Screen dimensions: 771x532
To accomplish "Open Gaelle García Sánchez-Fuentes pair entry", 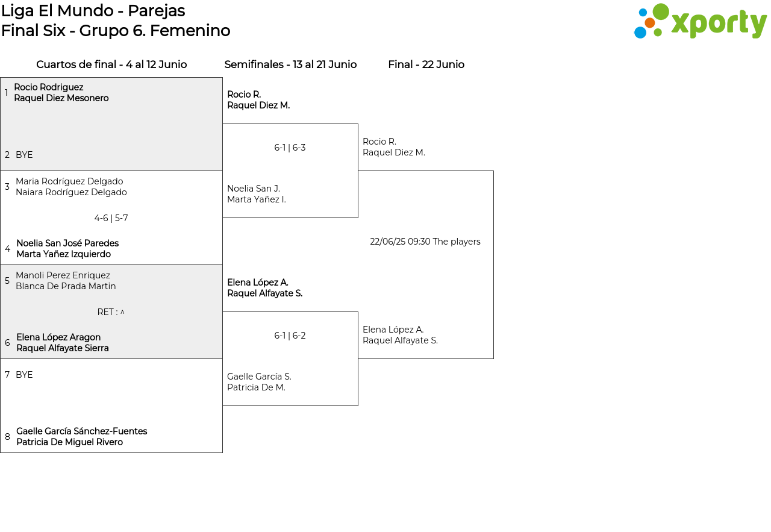I will [x=81, y=437].
